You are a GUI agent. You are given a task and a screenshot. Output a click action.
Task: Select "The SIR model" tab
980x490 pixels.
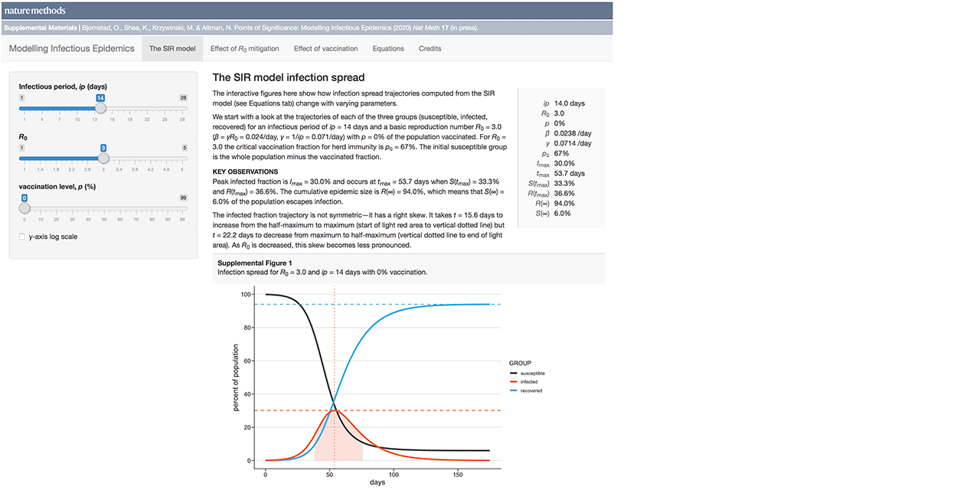click(x=172, y=47)
